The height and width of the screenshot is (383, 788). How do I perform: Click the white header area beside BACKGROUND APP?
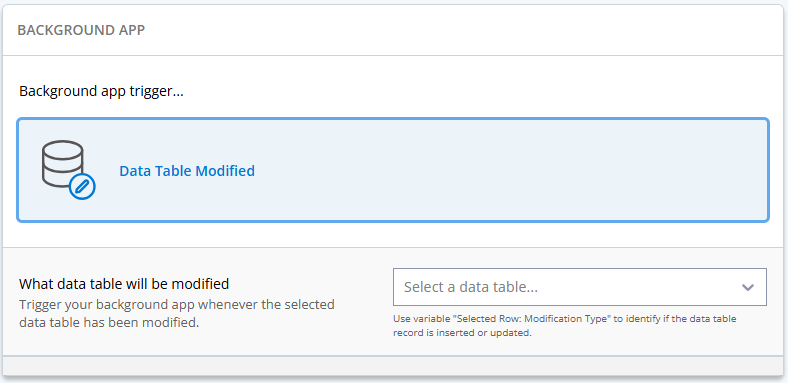tap(452, 30)
